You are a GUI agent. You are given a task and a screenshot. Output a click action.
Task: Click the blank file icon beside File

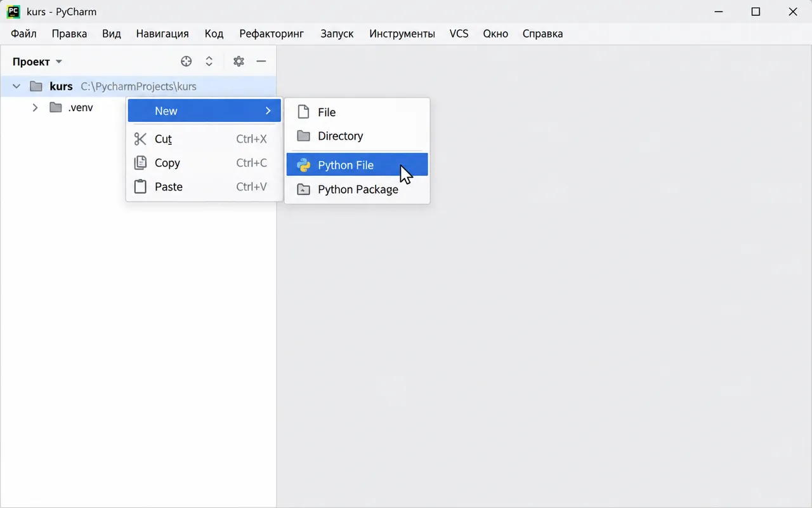point(304,112)
